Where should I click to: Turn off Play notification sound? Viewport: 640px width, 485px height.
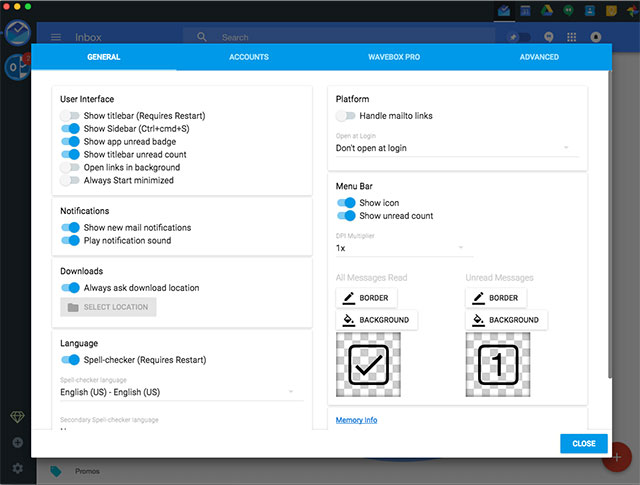pyautogui.click(x=69, y=240)
